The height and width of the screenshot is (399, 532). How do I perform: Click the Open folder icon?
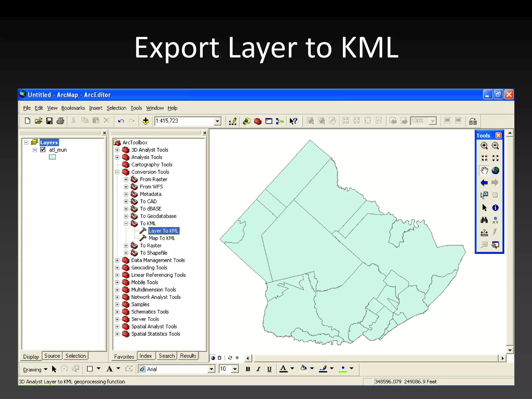click(x=38, y=121)
